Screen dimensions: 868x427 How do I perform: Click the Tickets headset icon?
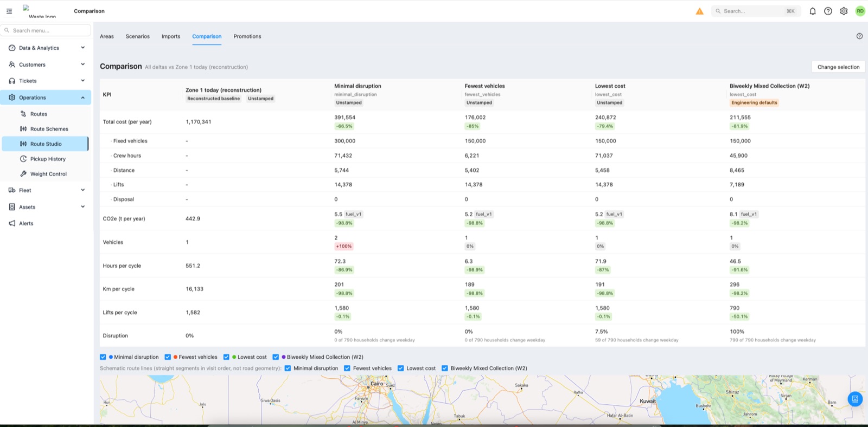(12, 81)
